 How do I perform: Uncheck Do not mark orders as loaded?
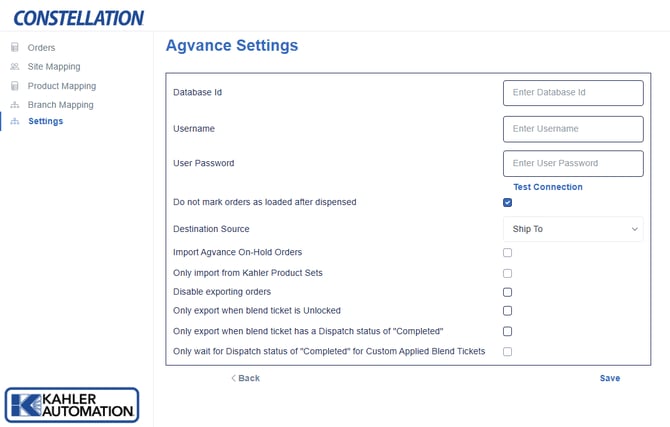[x=507, y=203]
